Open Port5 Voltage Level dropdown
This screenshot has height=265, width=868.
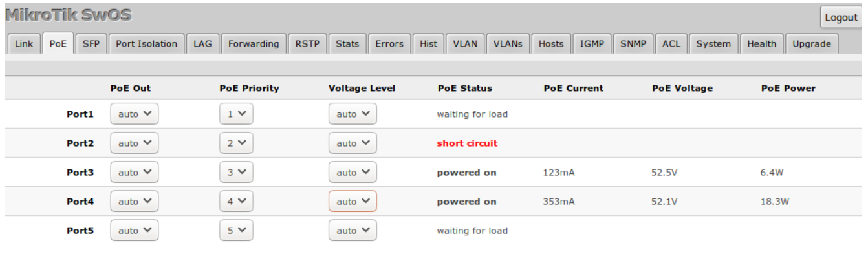[353, 230]
